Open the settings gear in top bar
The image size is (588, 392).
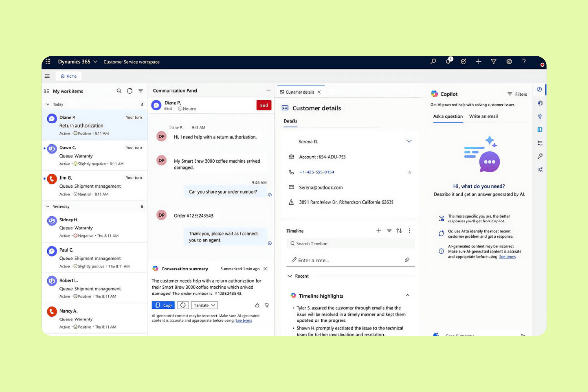click(x=509, y=62)
